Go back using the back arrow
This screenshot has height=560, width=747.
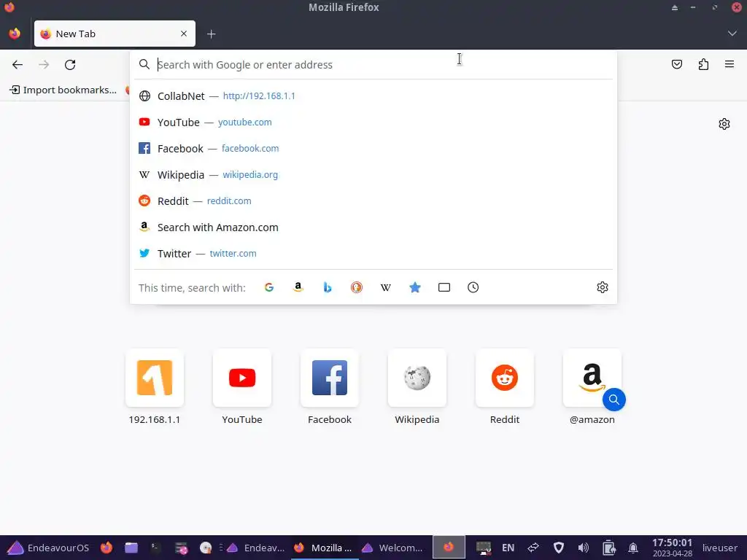click(18, 65)
